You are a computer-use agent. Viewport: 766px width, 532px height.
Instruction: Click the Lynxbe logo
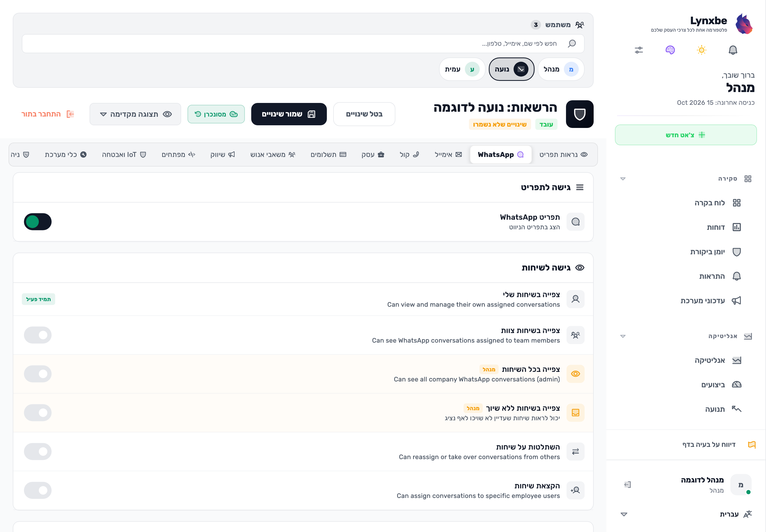tap(744, 24)
